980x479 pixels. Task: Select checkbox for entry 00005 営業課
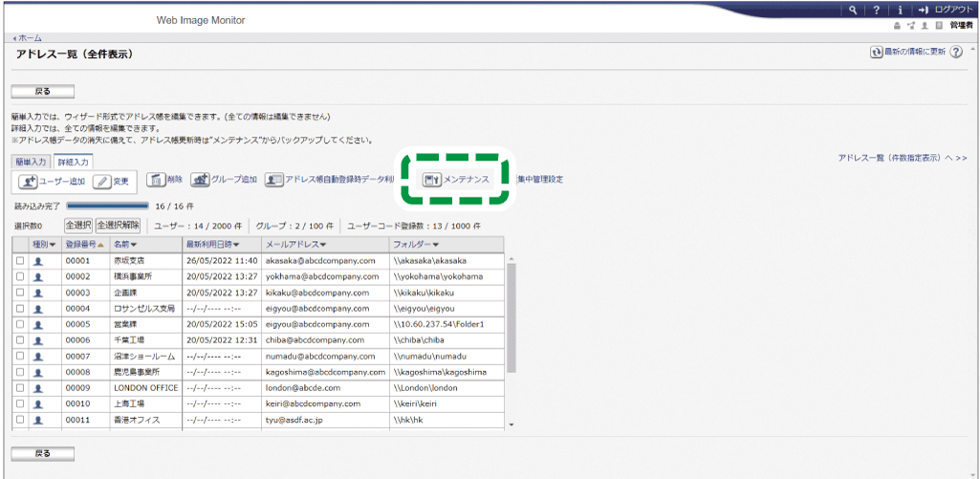[x=20, y=324]
